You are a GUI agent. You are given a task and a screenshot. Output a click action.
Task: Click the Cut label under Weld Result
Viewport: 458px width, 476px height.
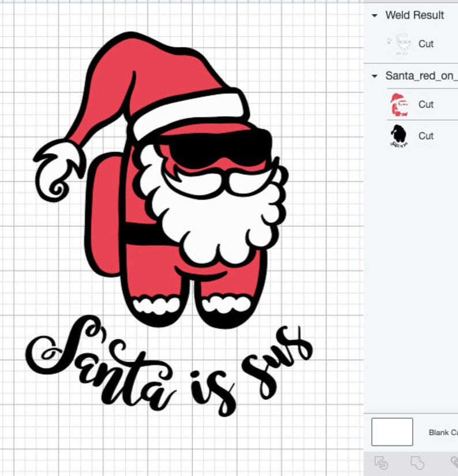[426, 44]
